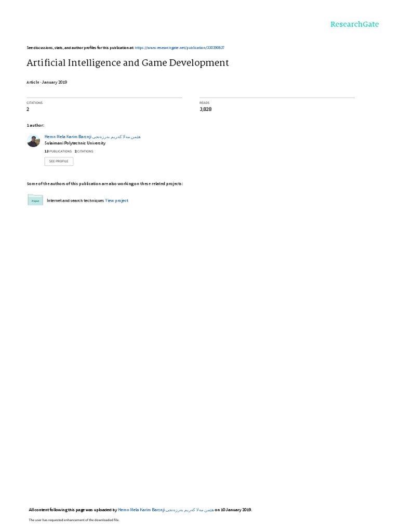This screenshot has width=399, height=532.
Task: Open the uploader name link in the footer
Action: 141,510
